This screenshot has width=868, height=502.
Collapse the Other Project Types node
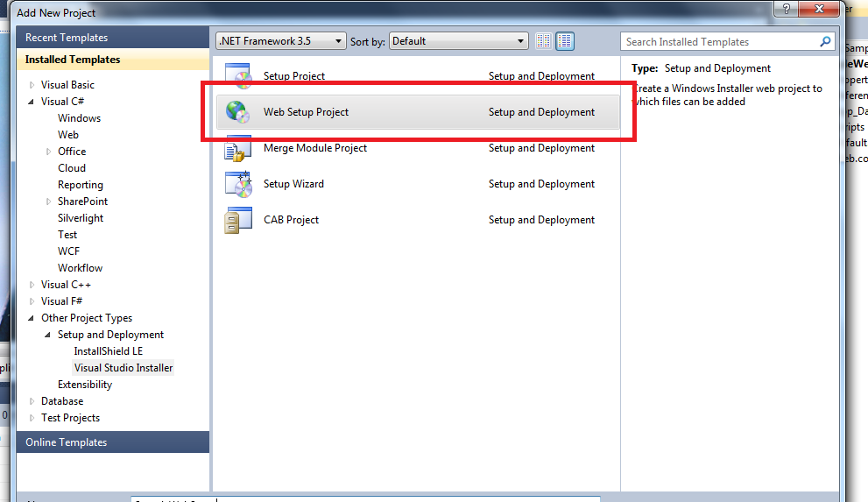pos(31,318)
